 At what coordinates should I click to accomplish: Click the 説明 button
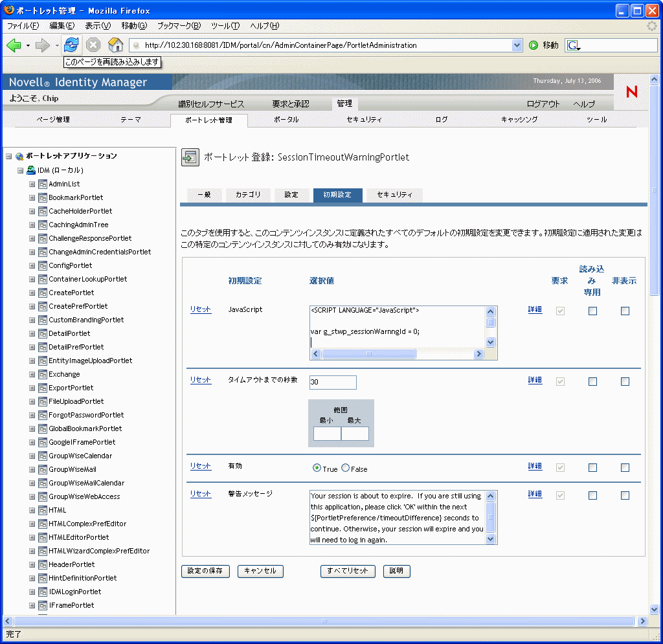[x=396, y=571]
